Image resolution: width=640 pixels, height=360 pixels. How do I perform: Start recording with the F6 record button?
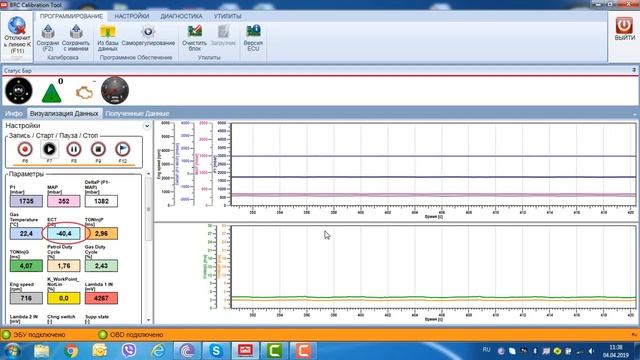point(25,149)
